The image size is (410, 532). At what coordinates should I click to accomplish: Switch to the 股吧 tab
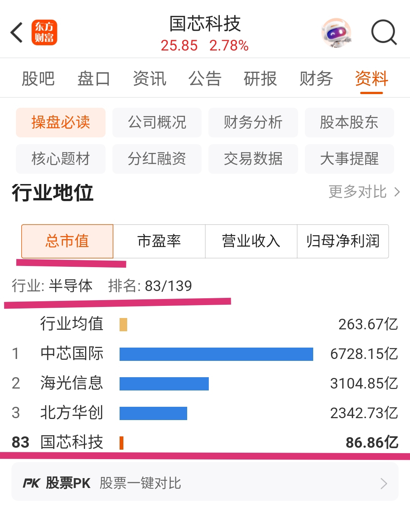click(38, 79)
